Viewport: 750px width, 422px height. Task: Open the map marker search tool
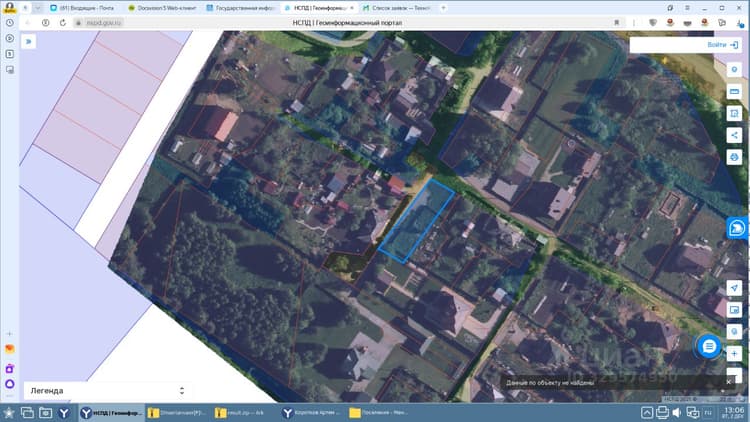coord(734,70)
